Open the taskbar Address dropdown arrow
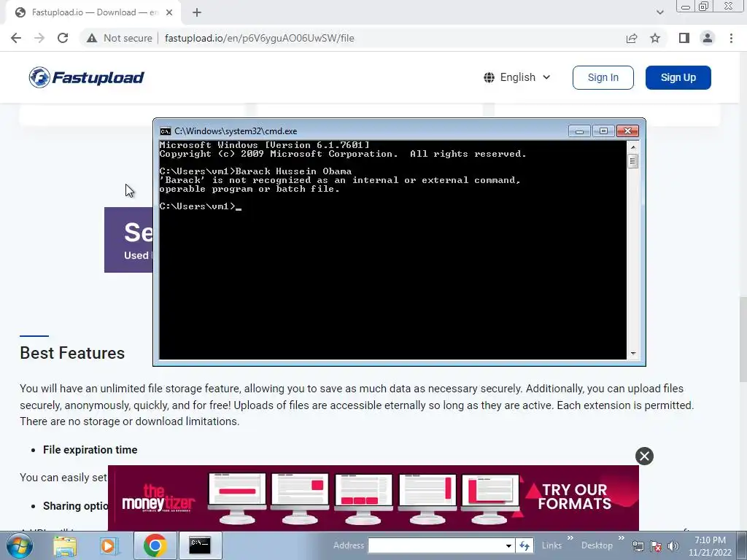This screenshot has height=560, width=747. (x=508, y=545)
